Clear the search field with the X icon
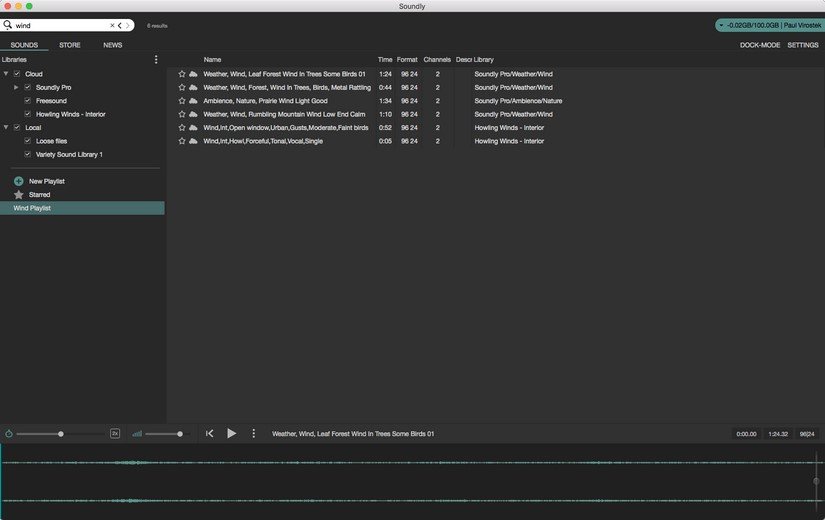825x520 pixels. click(111, 25)
